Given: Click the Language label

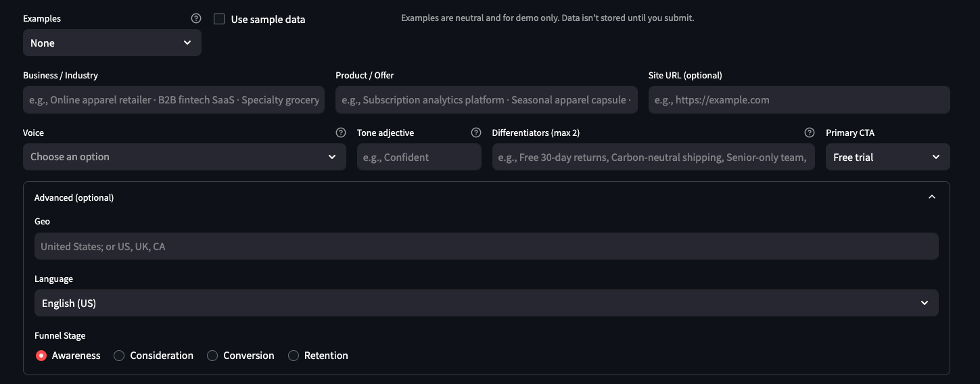Looking at the screenshot, I should (53, 279).
